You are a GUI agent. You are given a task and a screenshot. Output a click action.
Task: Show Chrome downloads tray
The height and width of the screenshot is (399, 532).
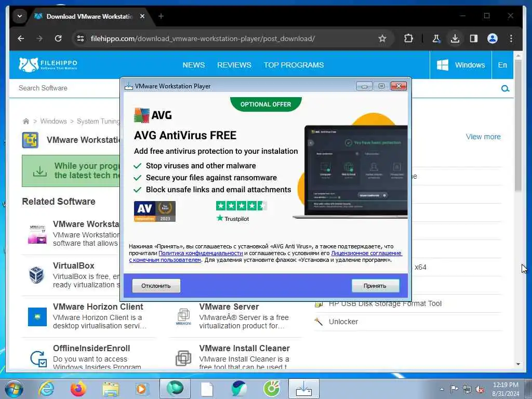click(455, 38)
